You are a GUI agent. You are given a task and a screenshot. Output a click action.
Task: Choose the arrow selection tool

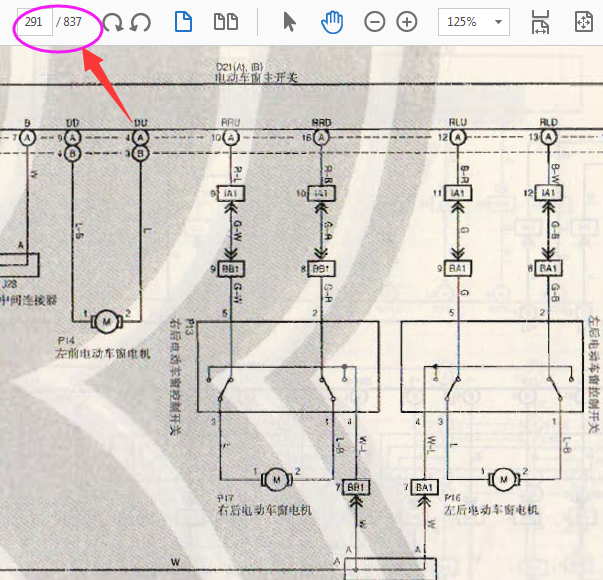coord(289,22)
